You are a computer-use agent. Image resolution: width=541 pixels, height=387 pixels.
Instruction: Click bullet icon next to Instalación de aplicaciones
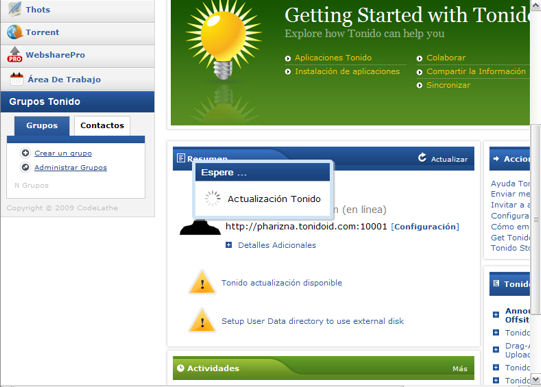(288, 72)
